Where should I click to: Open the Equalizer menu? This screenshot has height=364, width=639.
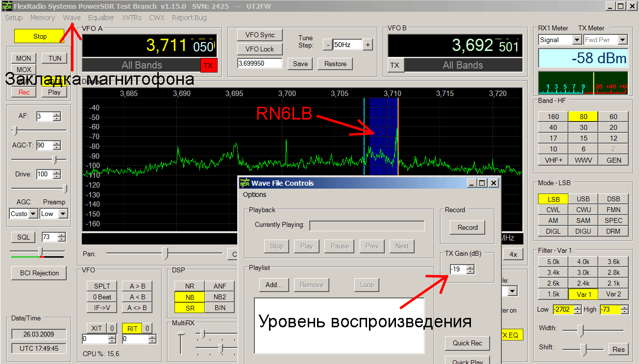point(101,18)
